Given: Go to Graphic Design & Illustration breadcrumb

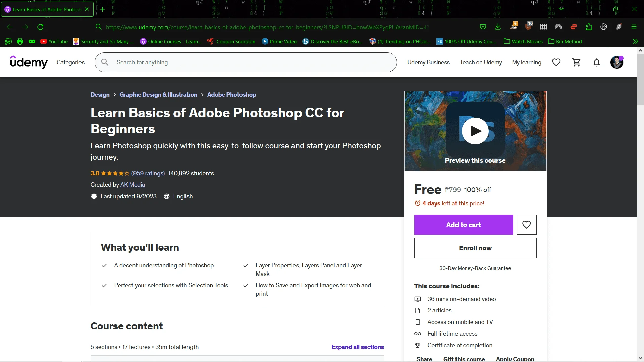Looking at the screenshot, I should pyautogui.click(x=158, y=95).
